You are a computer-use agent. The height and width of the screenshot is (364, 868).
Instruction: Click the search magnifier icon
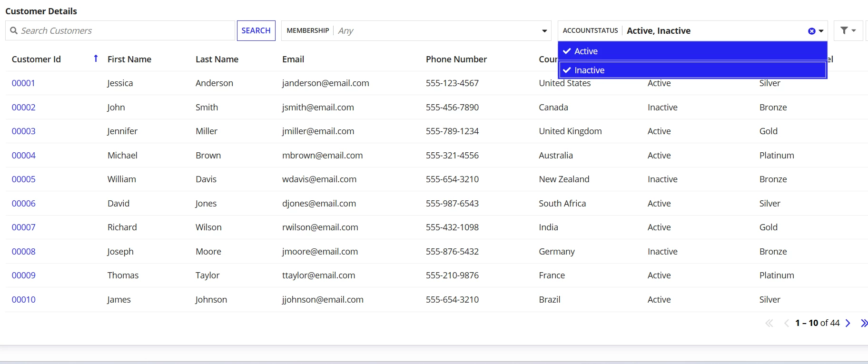[14, 30]
